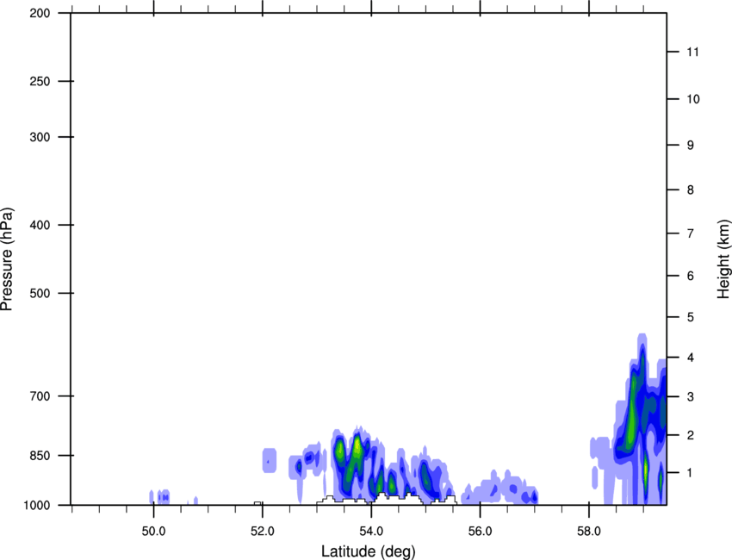
Task: Click the "Height (km)" axis title
Action: (x=723, y=258)
